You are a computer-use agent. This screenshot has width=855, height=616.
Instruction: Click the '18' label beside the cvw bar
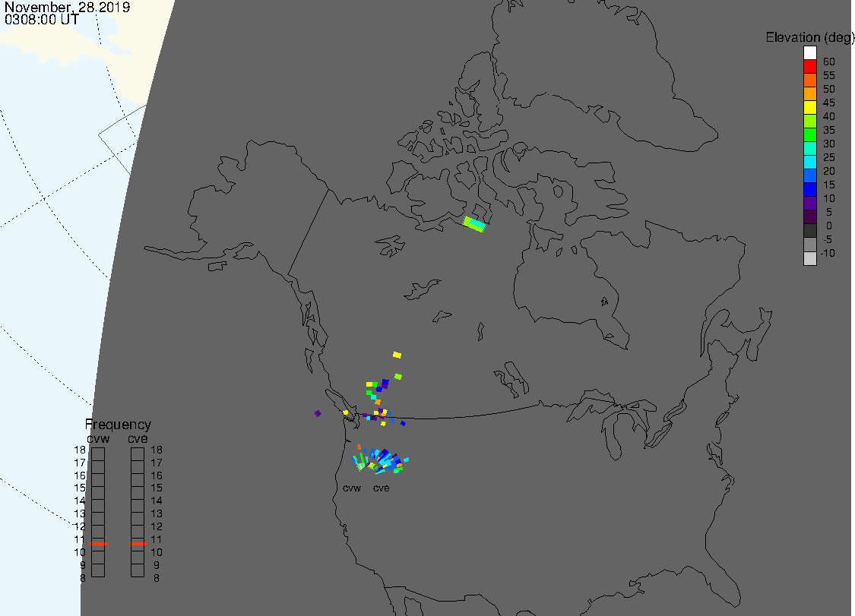(80, 450)
